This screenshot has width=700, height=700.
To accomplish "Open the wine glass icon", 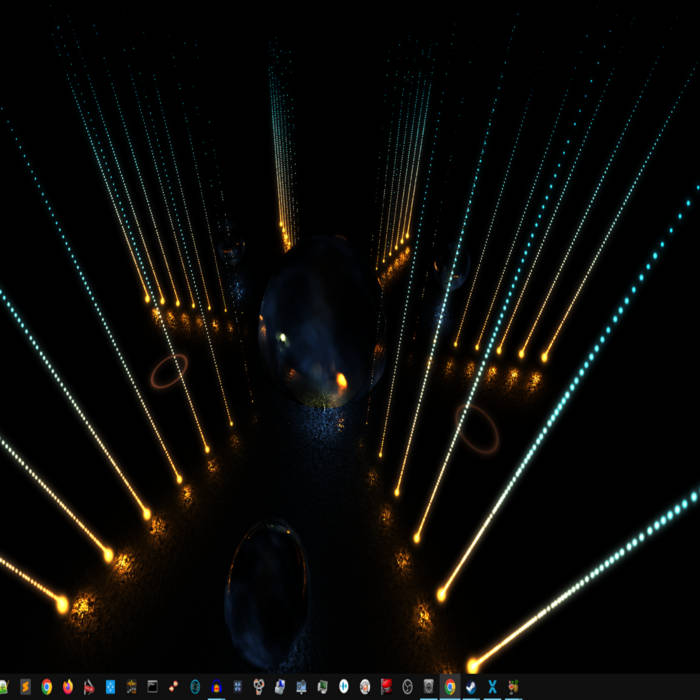I will point(513,687).
